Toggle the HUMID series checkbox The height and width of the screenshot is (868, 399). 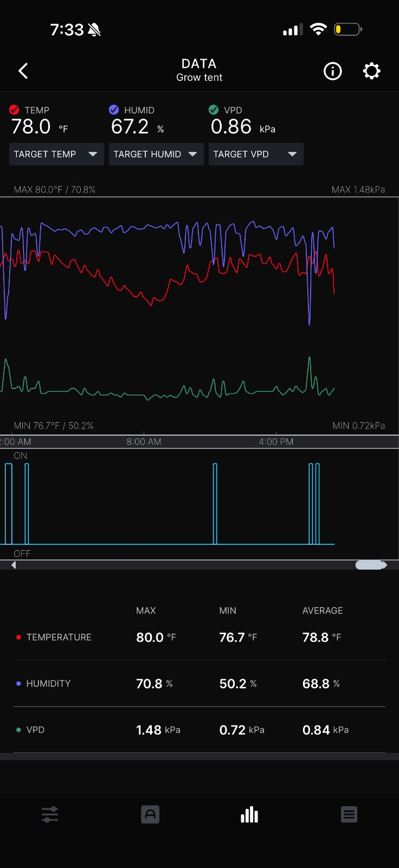(114, 110)
